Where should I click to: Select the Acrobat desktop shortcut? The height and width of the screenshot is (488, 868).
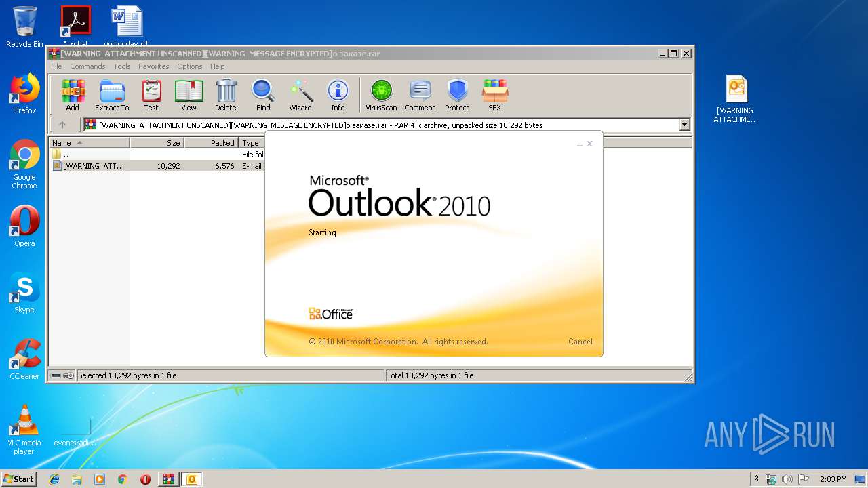coord(75,26)
